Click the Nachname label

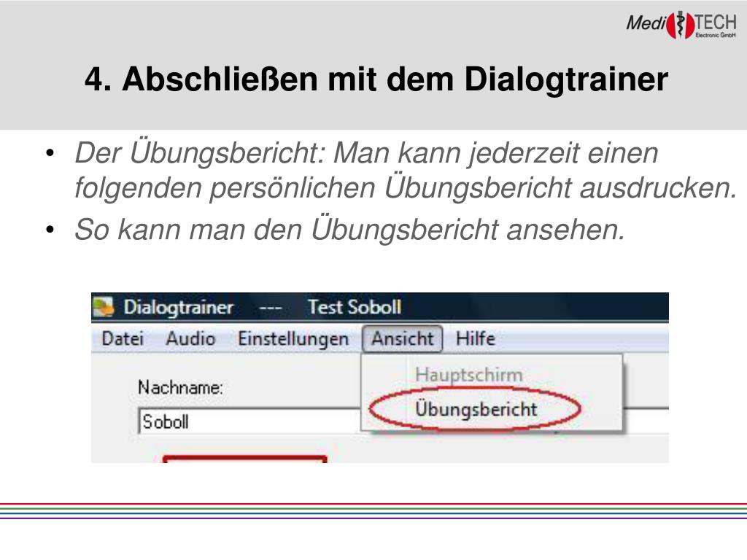pyautogui.click(x=180, y=387)
